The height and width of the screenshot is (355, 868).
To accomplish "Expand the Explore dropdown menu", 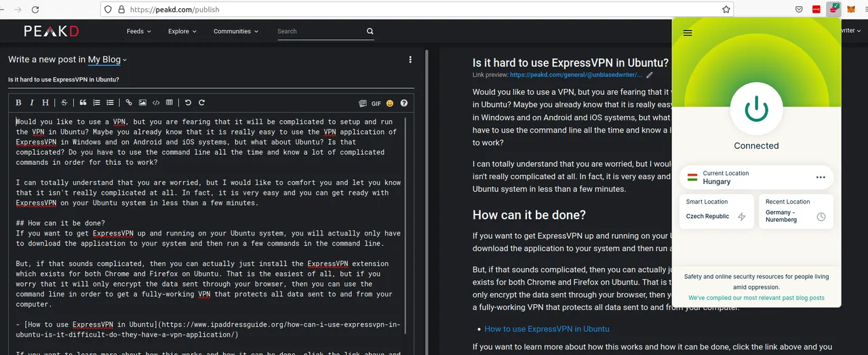I will (x=182, y=31).
